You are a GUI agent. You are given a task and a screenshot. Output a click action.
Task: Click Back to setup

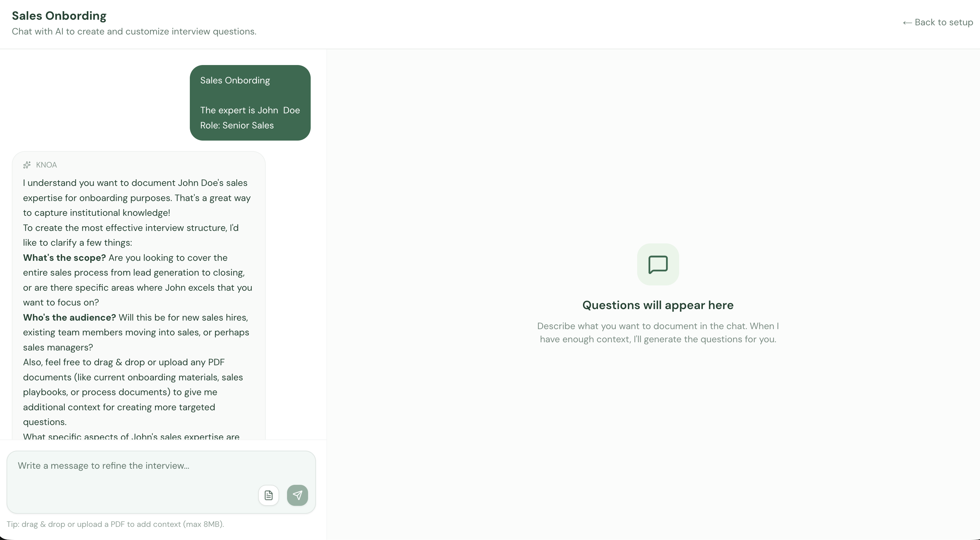[937, 22]
